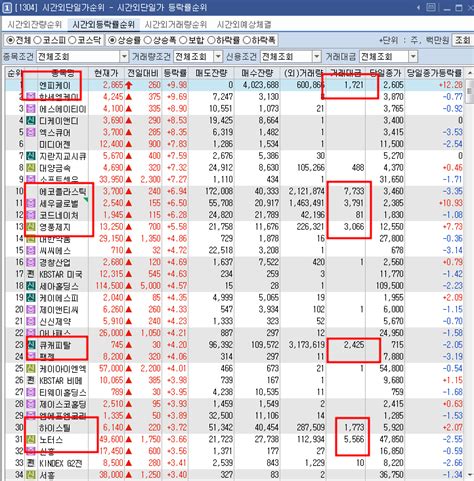
Task: Click the yellow 신 icon beside 대양금속
Action: (x=31, y=168)
